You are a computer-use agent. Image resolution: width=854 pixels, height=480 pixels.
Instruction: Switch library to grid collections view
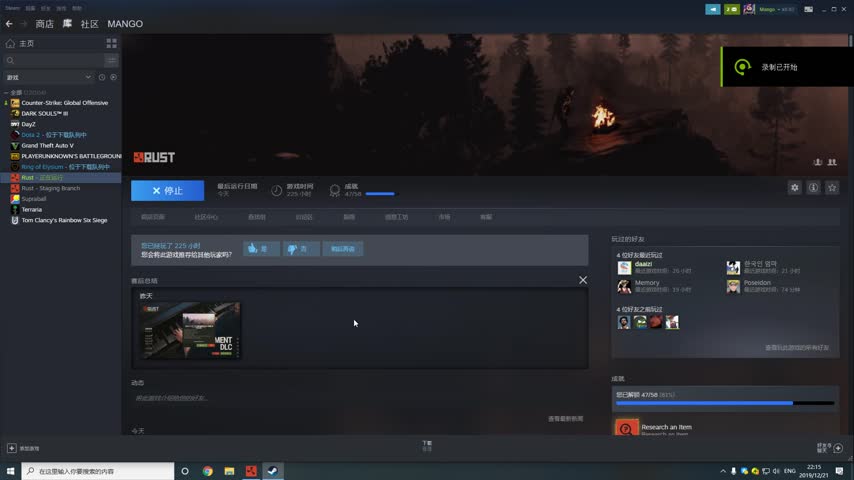click(112, 43)
